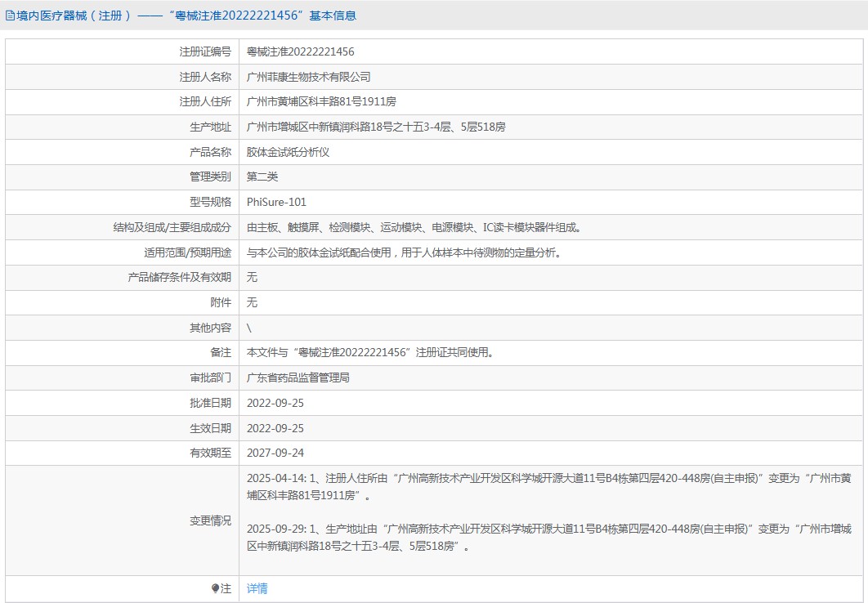Screen dimensions: 868x603
Task: Click the 批准日期 value 2022-09-25
Action: point(275,404)
